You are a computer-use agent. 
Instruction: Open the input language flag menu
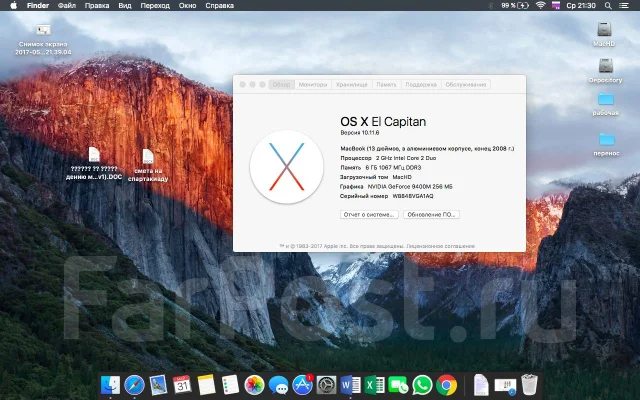click(x=556, y=5)
